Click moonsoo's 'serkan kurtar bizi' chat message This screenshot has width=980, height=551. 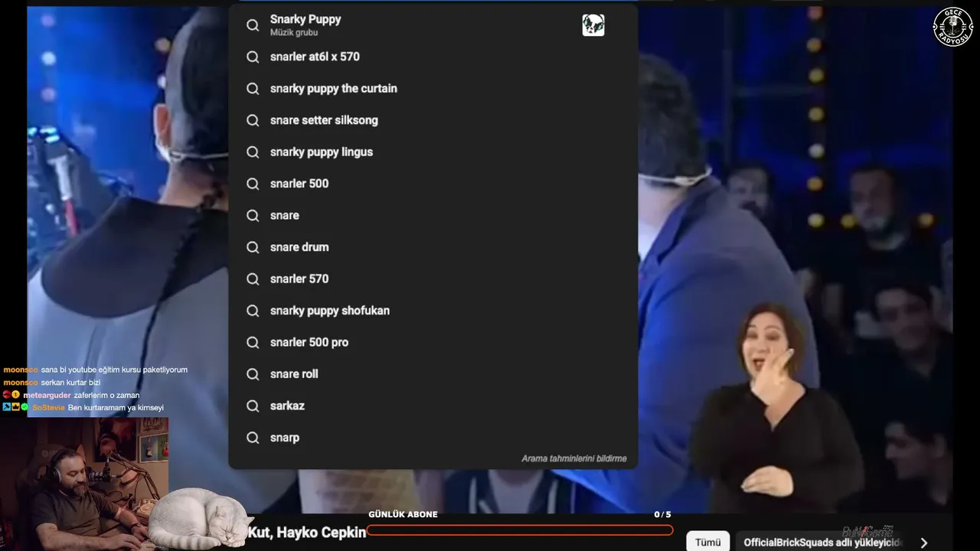coord(70,383)
